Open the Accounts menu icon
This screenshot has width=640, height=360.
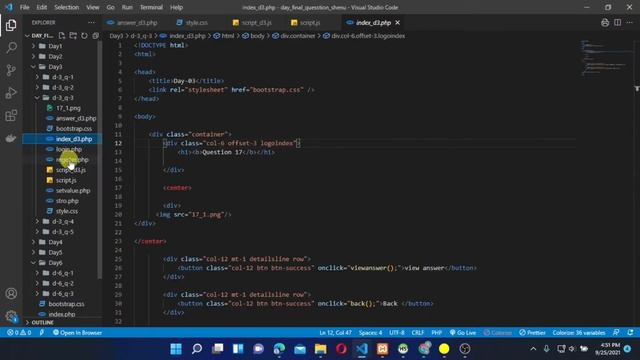(11, 293)
